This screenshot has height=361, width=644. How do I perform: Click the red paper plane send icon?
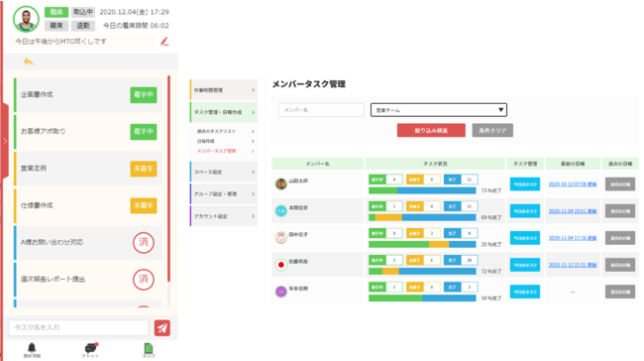click(162, 327)
